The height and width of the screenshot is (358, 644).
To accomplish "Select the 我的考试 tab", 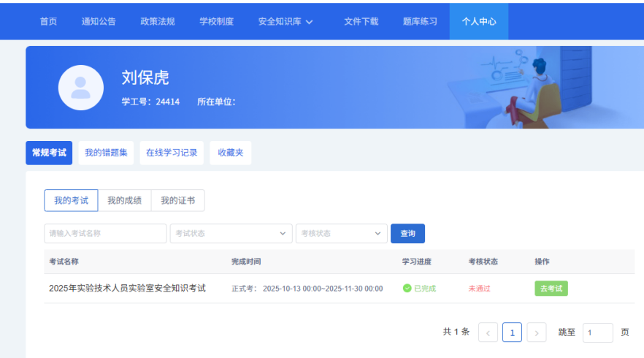I will click(71, 201).
